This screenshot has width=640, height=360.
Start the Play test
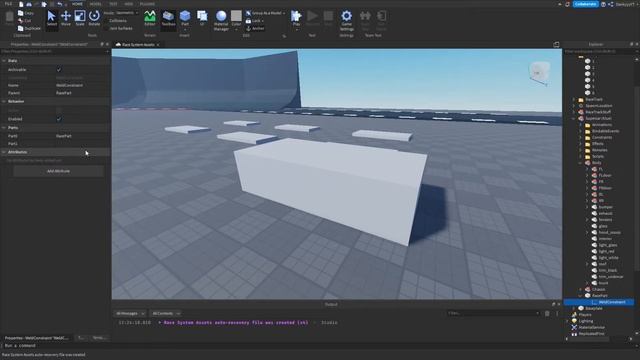296,19
